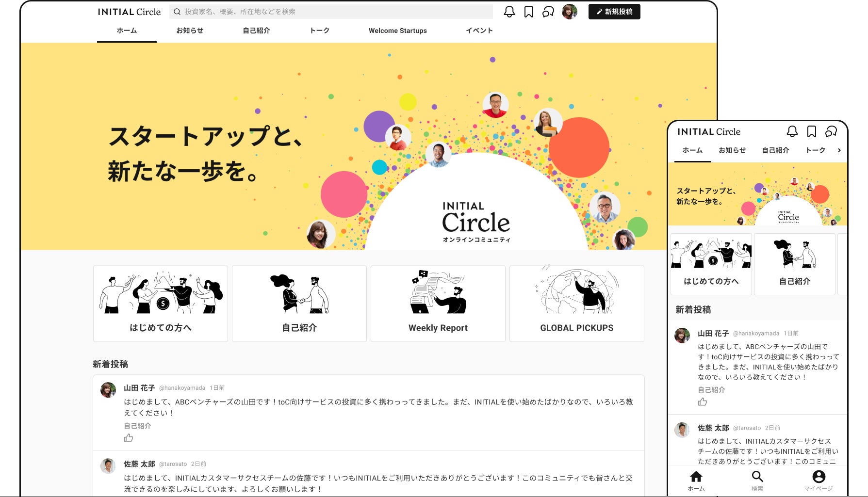Switch to the desktop 自己紹介 tab

tap(256, 31)
